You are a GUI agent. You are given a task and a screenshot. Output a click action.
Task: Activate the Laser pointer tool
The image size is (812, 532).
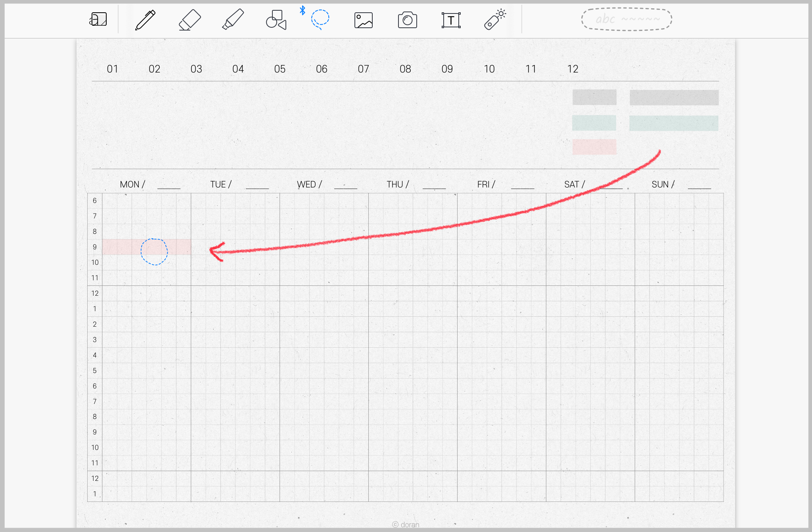click(494, 20)
